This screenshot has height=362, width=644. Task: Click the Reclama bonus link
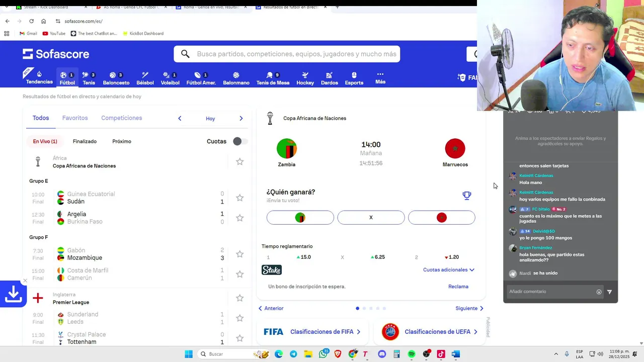click(458, 287)
